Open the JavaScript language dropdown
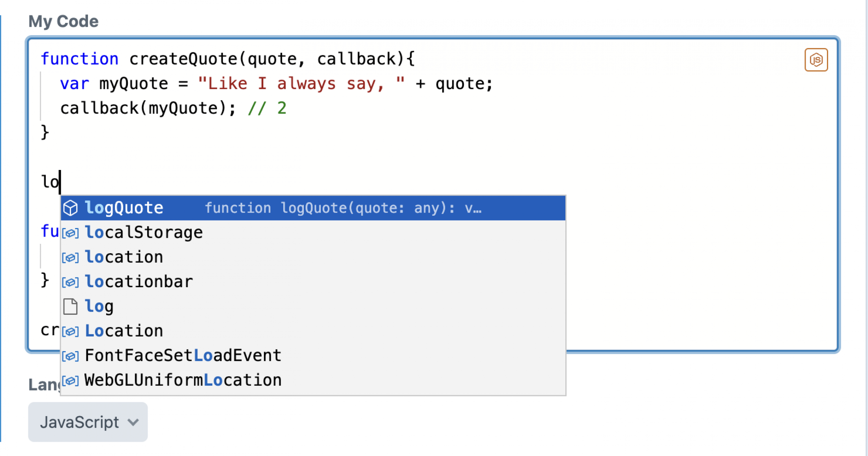This screenshot has width=868, height=456. click(87, 422)
